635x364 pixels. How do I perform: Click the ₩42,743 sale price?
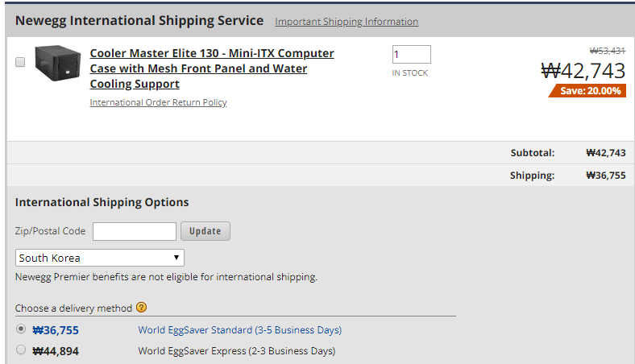(583, 71)
